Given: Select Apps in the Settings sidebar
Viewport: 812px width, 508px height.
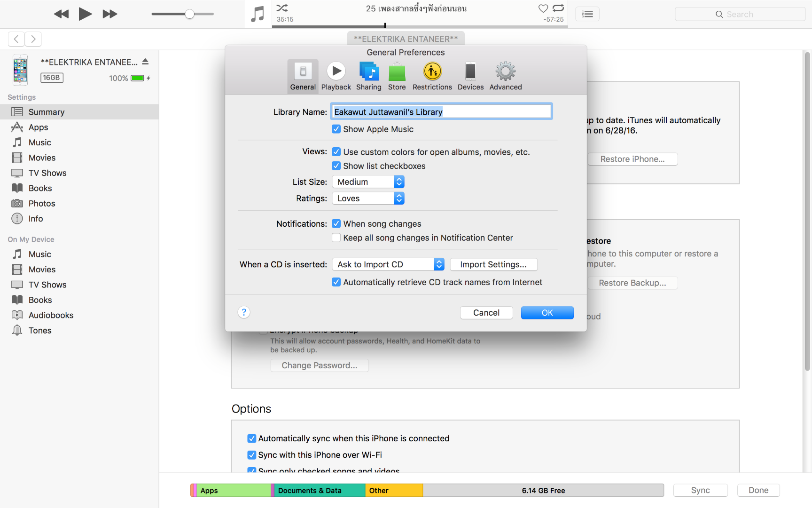Looking at the screenshot, I should tap(79, 127).
